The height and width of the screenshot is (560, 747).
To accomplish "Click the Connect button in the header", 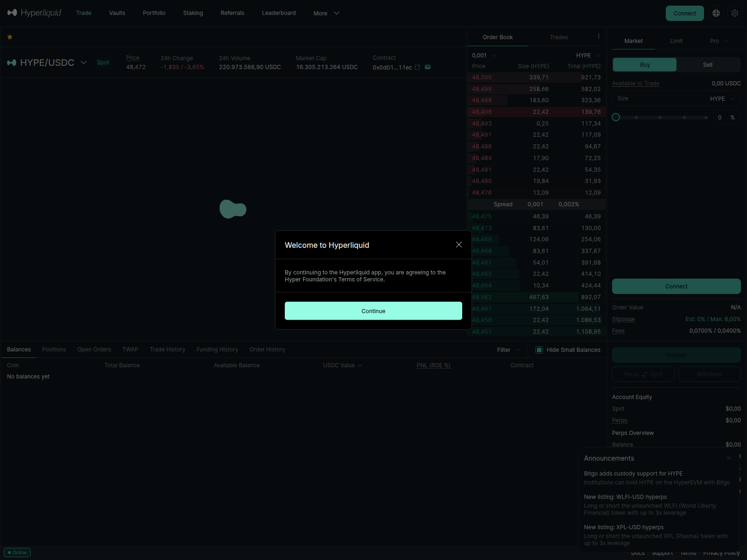I will coord(684,13).
